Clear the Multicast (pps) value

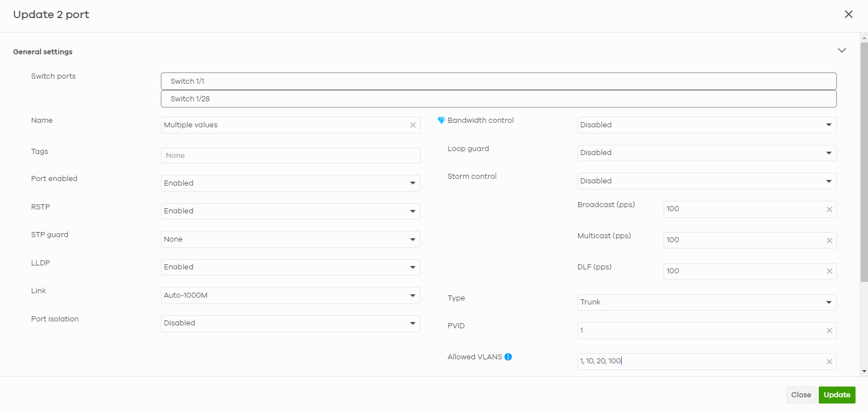(829, 241)
